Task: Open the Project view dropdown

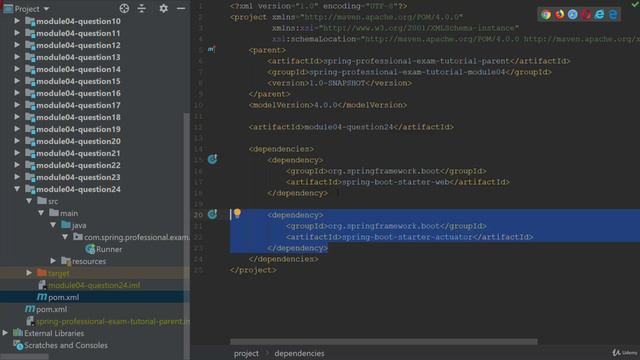Action: [46, 9]
